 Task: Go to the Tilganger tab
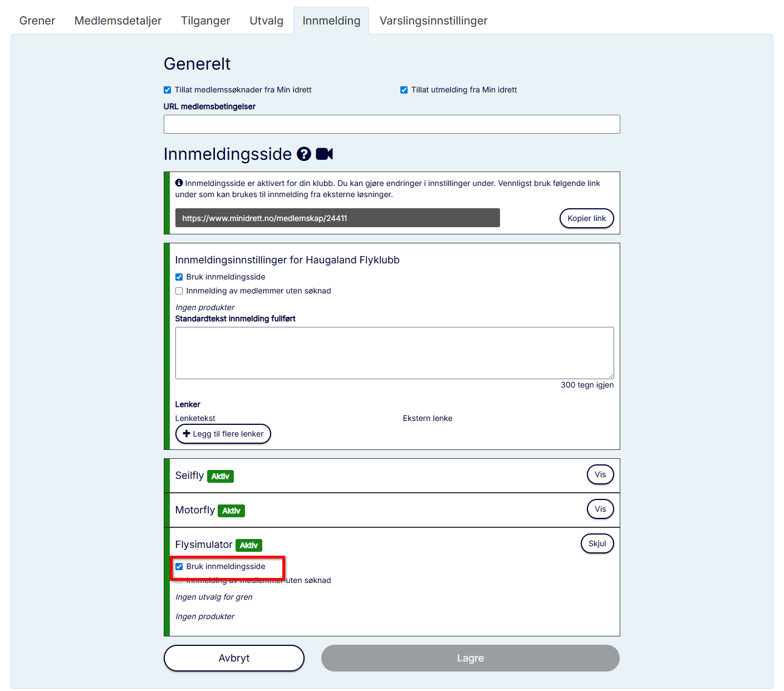click(x=205, y=21)
